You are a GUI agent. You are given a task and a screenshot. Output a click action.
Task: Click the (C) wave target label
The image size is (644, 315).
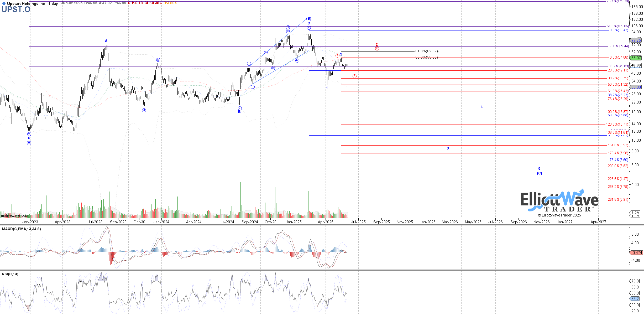point(539,173)
